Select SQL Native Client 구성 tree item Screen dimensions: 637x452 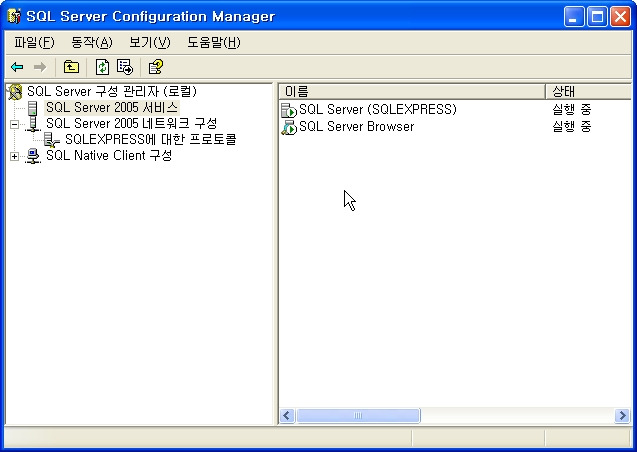[109, 156]
